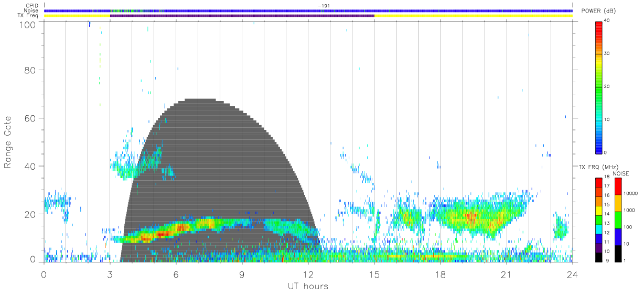Click the -191 CPID value above the plot
This screenshot has width=644, height=297.
coord(323,6)
